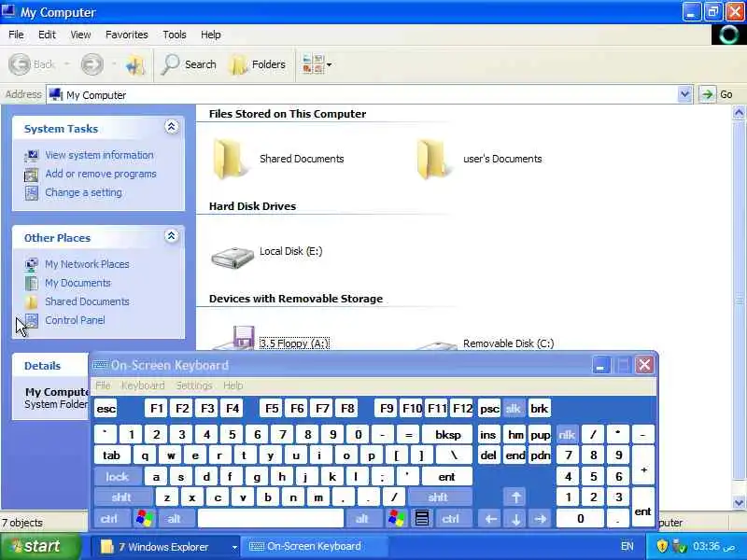
Task: Click View system information link
Action: click(99, 155)
